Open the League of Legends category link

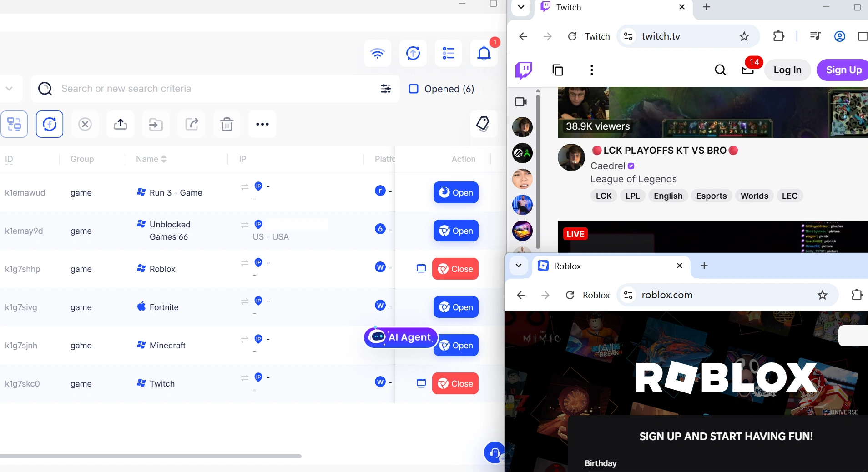click(634, 179)
